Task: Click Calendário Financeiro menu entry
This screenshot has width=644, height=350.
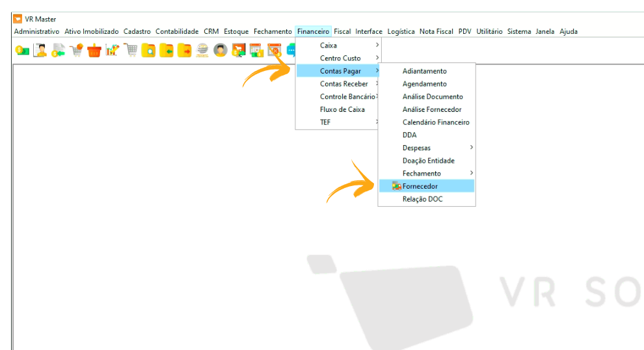Action: pos(436,122)
